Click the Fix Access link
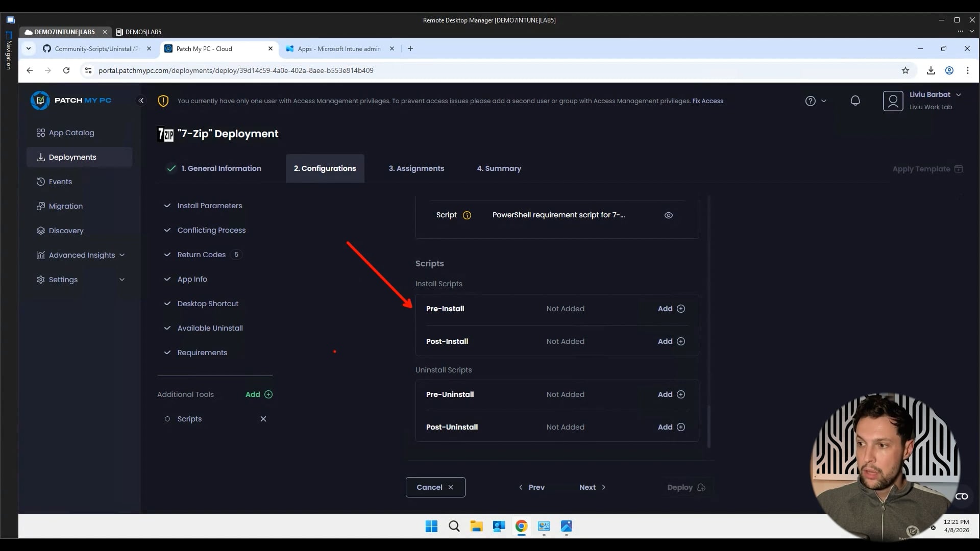This screenshot has width=980, height=551. (x=707, y=101)
